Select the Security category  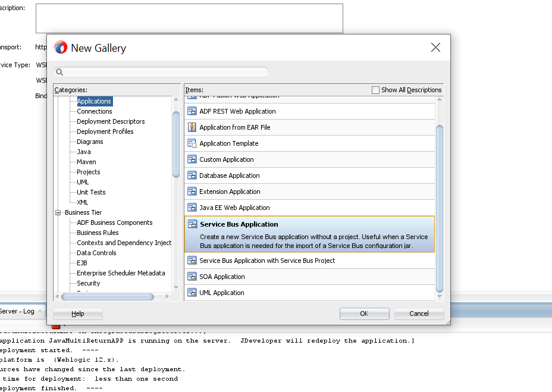coord(89,284)
